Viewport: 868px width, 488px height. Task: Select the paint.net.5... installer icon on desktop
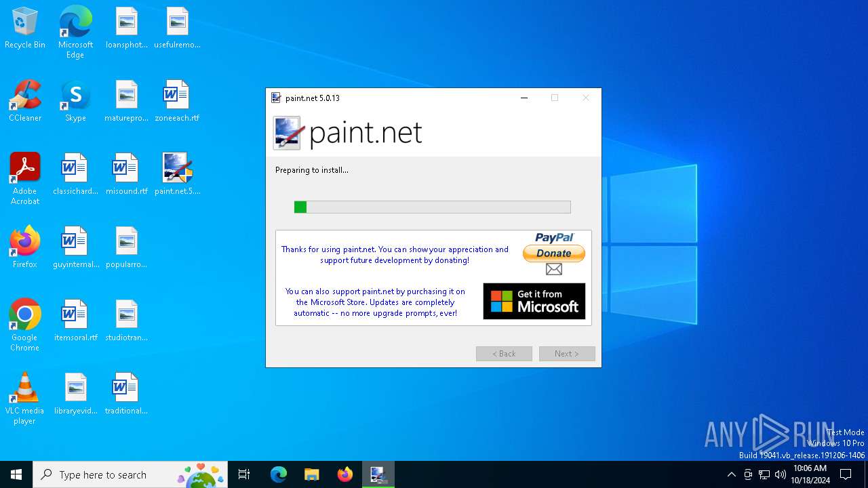[177, 175]
